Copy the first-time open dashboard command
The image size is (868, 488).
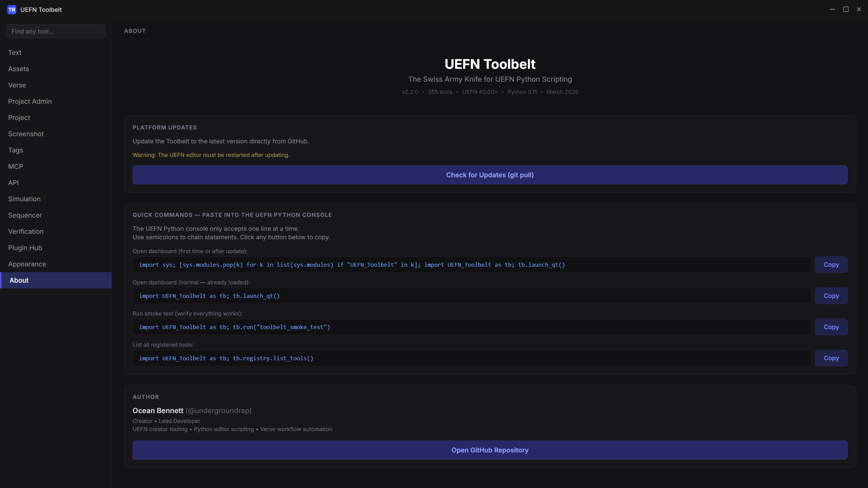point(831,265)
